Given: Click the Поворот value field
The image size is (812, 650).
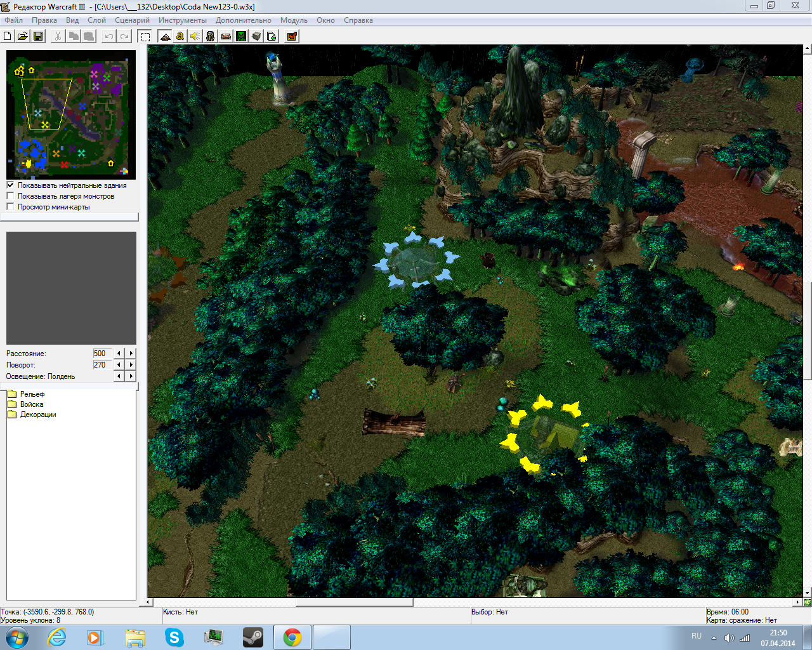Looking at the screenshot, I should [x=101, y=365].
